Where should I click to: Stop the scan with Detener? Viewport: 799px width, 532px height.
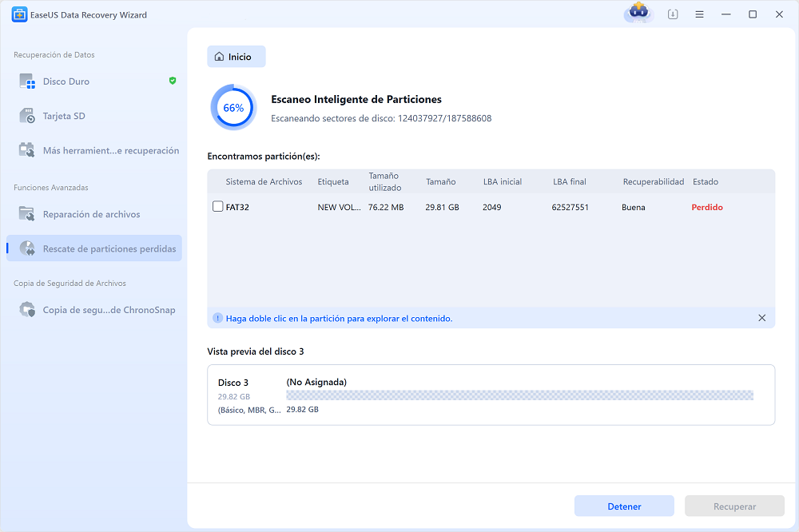coord(624,506)
